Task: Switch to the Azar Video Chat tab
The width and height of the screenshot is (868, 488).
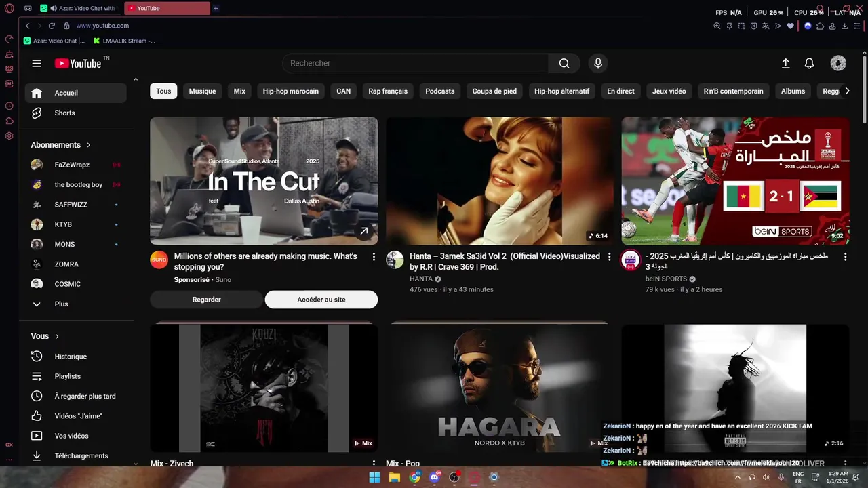Action: point(79,8)
